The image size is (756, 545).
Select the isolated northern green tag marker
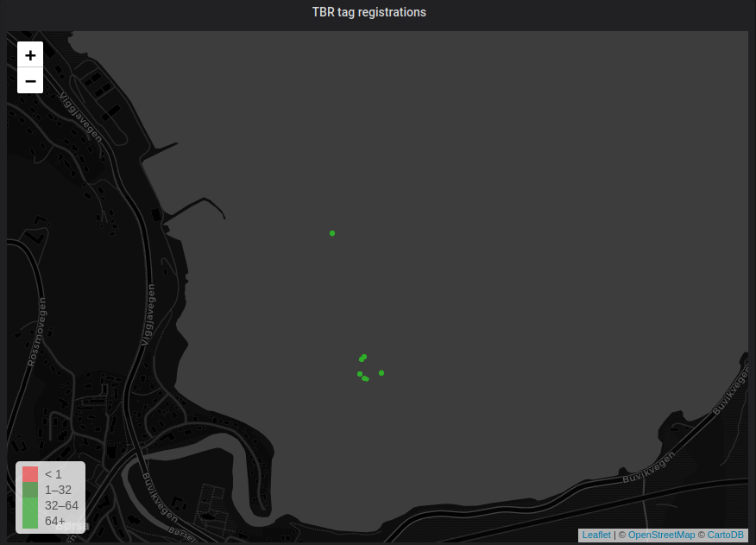tap(332, 233)
